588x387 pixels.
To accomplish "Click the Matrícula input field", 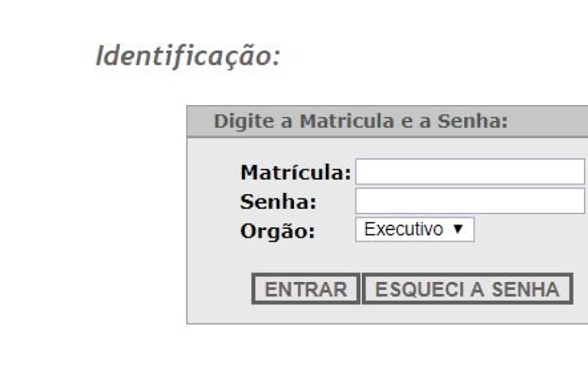I will tap(470, 172).
